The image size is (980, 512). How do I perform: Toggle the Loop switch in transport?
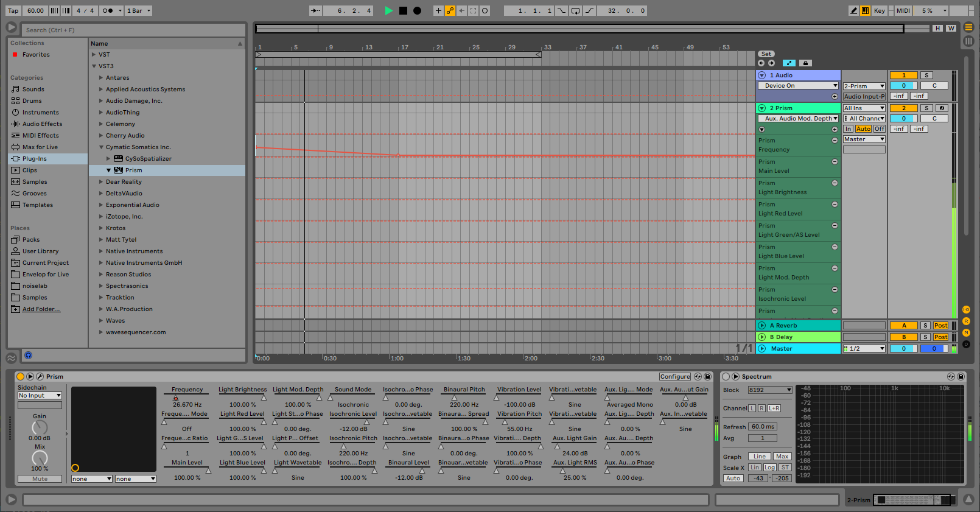pos(575,10)
